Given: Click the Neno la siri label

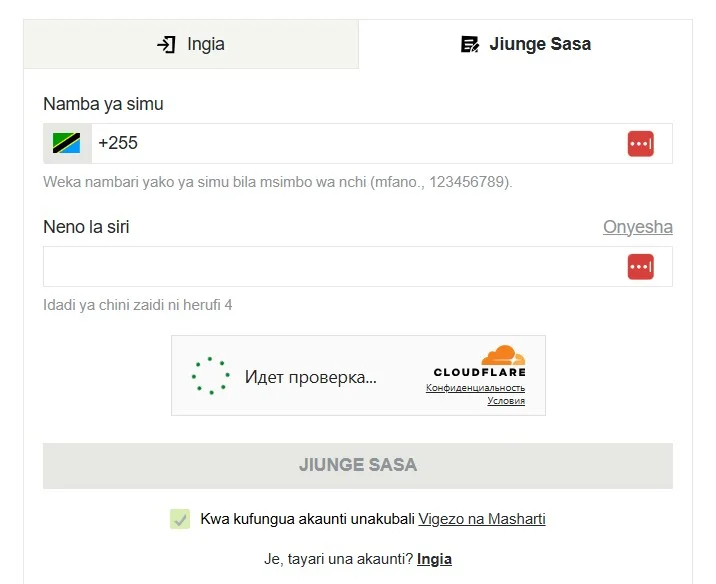Looking at the screenshot, I should pos(86,227).
